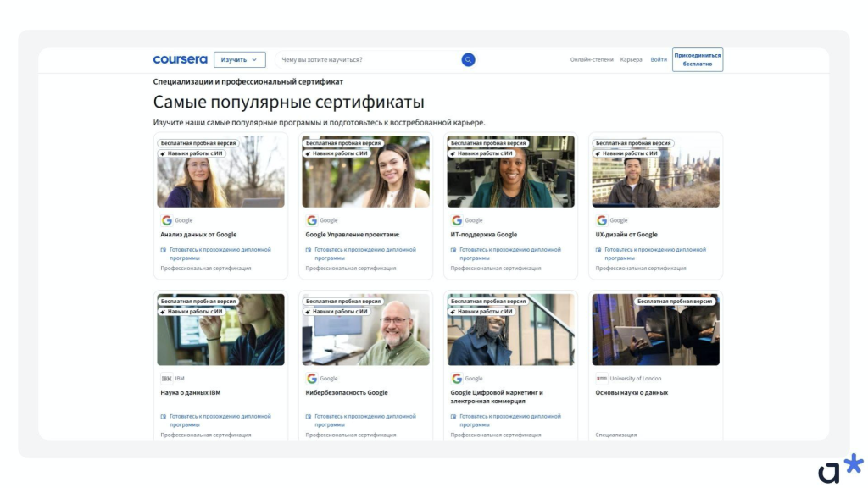Click degree icon beside Анализ данных prep link
Image resolution: width=868 pixels, height=488 pixels.
(164, 250)
